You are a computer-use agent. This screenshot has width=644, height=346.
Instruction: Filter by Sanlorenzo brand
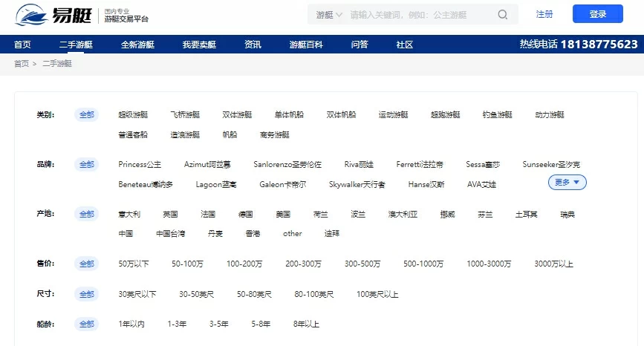(287, 164)
